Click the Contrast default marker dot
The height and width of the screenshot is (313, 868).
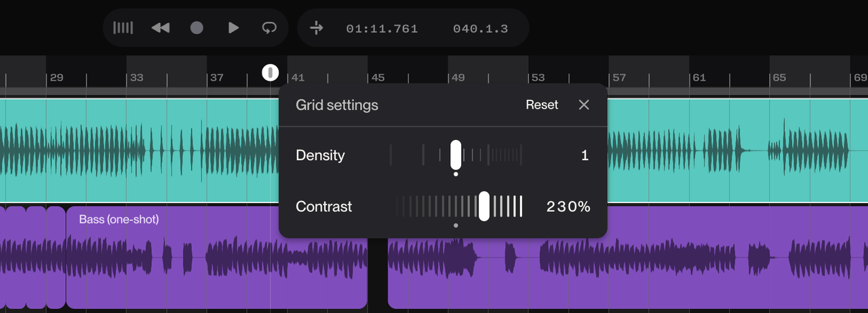coord(456,225)
